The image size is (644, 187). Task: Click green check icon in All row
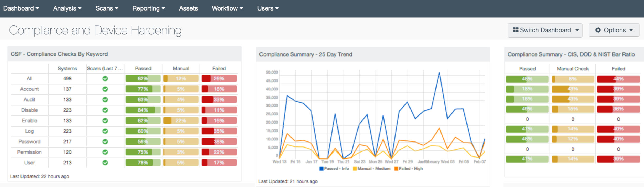coord(105,78)
